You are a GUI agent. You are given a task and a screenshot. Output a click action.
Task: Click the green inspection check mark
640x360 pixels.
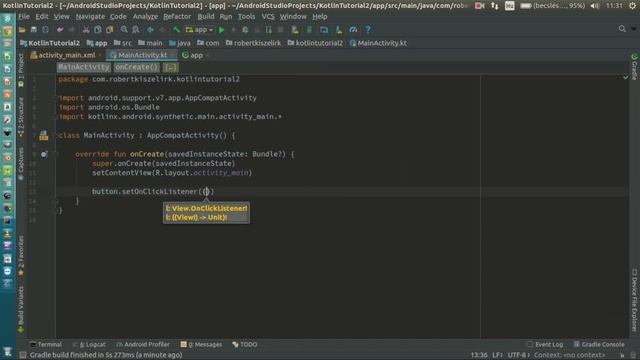[625, 77]
